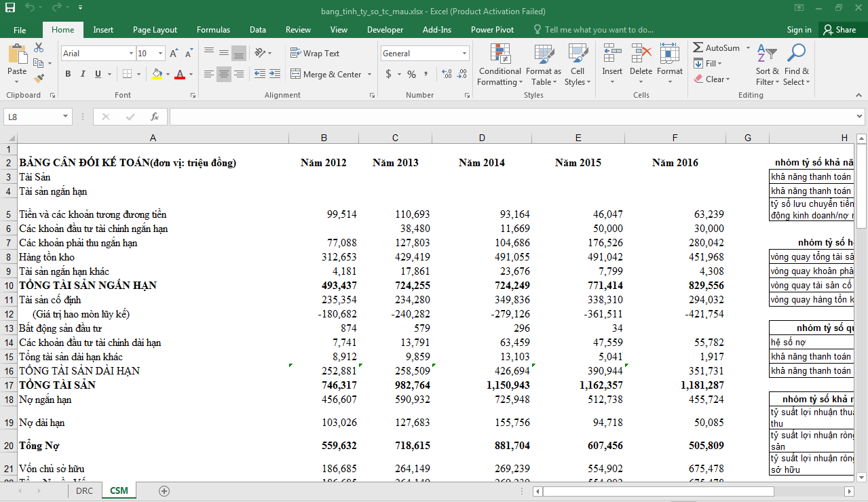This screenshot has width=868, height=502.
Task: Toggle Wrap Text on
Action: click(316, 53)
